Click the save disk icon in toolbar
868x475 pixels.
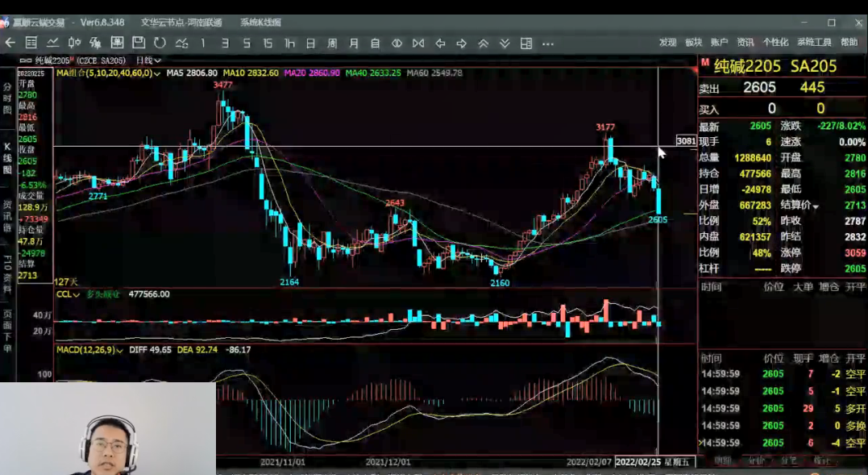(x=138, y=43)
